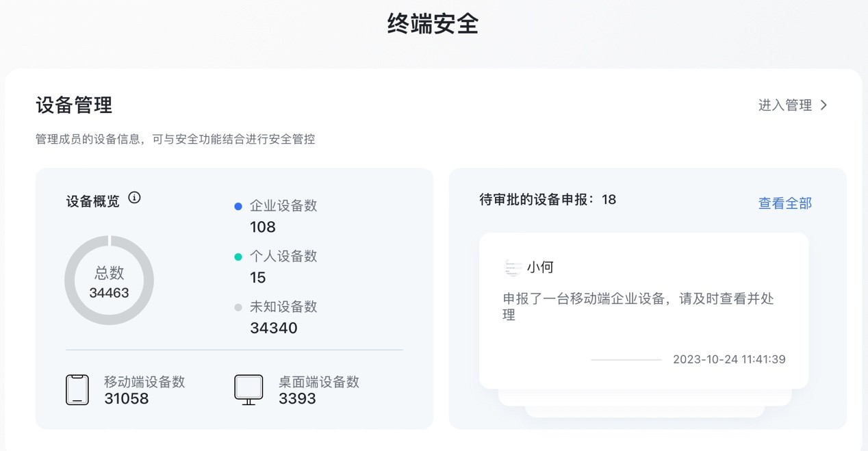Click the report timestamp 2023-10-24 11:41:39
This screenshot has height=451, width=868.
(x=729, y=359)
